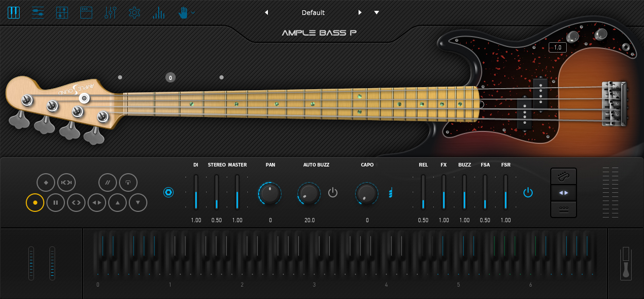Open the sampler settings with sliders icon
This screenshot has width=644, height=299.
point(38,12)
